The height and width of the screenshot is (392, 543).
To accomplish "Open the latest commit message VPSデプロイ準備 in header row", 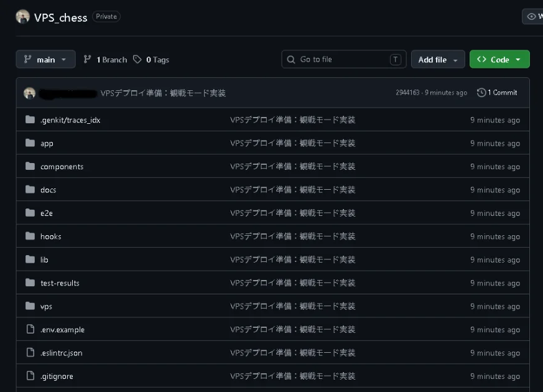I will (163, 93).
